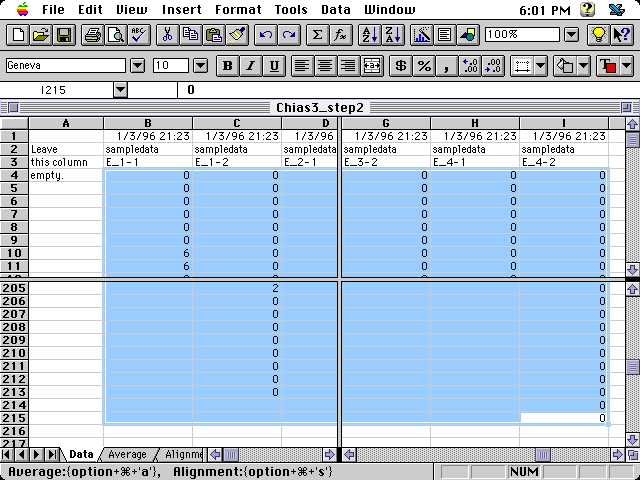The image size is (640, 480).
Task: Open the Name Box dropdown arrow
Action: 120,90
